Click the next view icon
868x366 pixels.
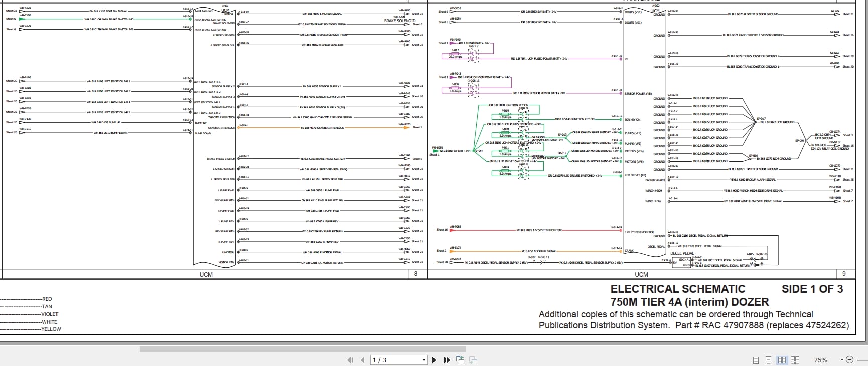pos(473,360)
